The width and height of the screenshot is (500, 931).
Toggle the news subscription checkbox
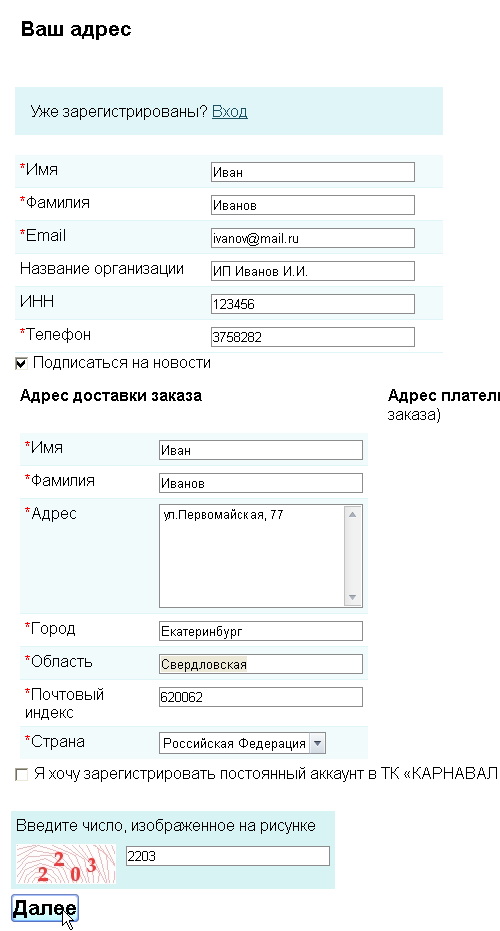pos(21,363)
